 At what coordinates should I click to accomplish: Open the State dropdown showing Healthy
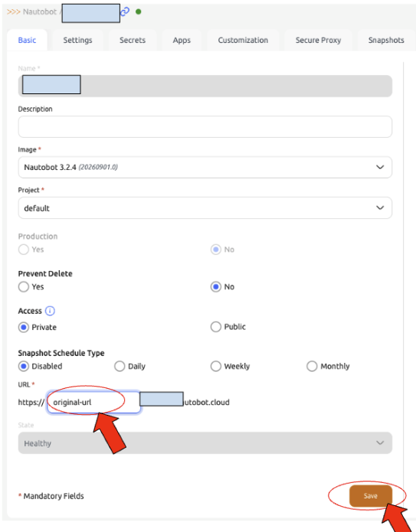205,443
